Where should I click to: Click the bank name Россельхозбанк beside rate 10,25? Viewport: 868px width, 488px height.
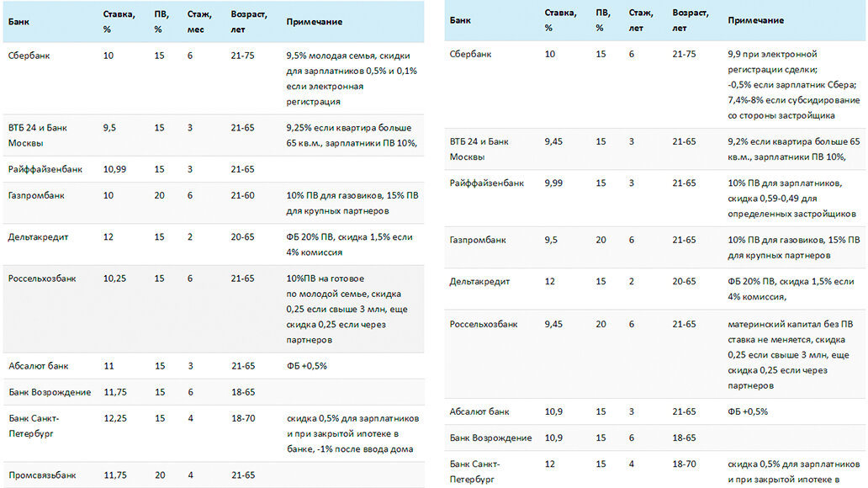(x=42, y=278)
